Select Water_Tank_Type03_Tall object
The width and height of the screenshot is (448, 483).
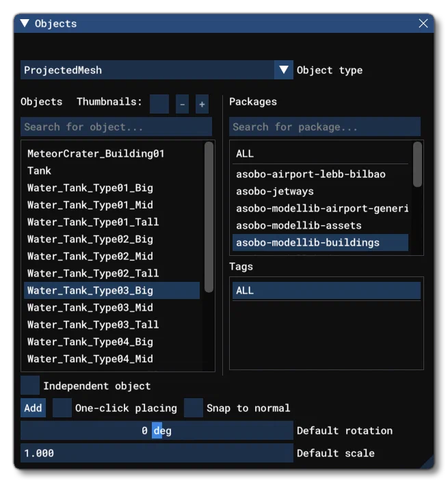point(111,324)
